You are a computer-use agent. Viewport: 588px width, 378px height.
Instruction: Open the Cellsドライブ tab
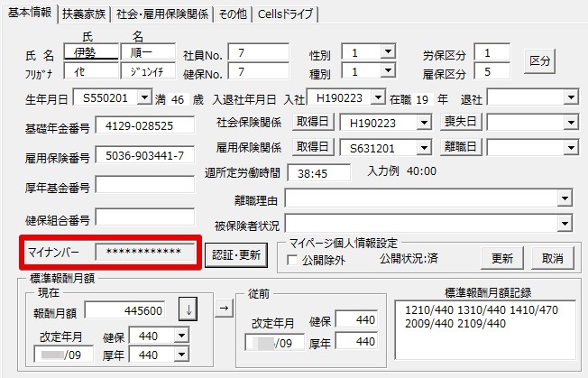(x=285, y=14)
